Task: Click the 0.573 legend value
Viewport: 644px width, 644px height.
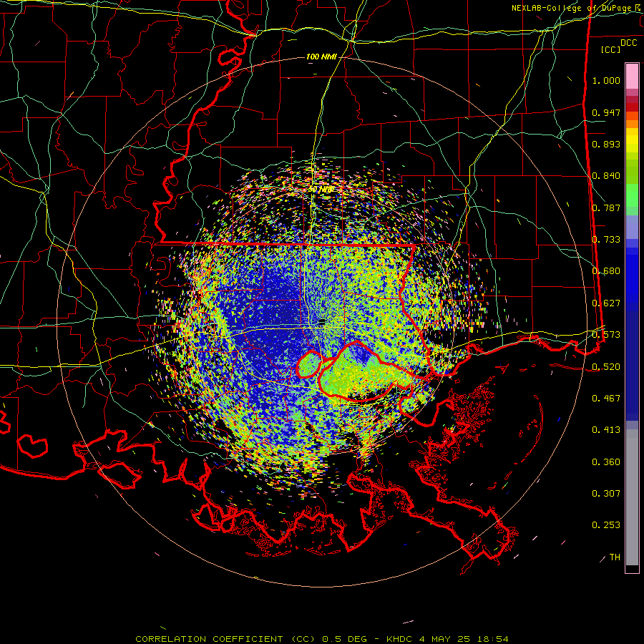Action: pyautogui.click(x=606, y=335)
